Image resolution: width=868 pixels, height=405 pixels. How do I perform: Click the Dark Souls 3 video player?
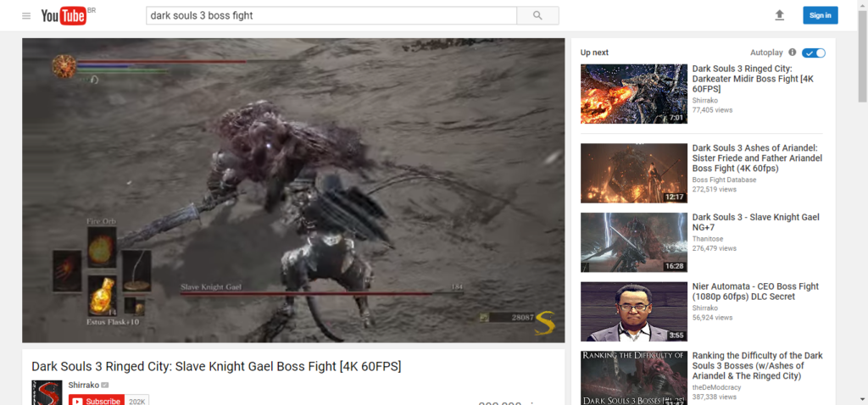tap(293, 190)
